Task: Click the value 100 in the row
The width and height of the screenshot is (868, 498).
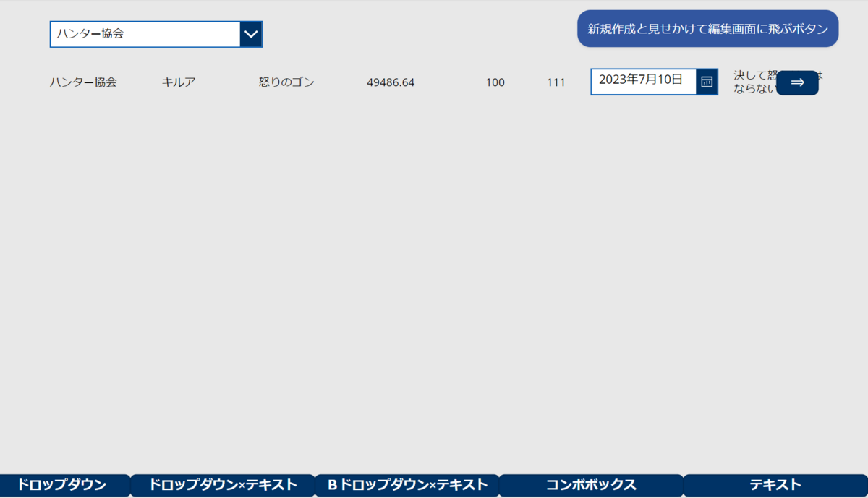Action: (495, 82)
